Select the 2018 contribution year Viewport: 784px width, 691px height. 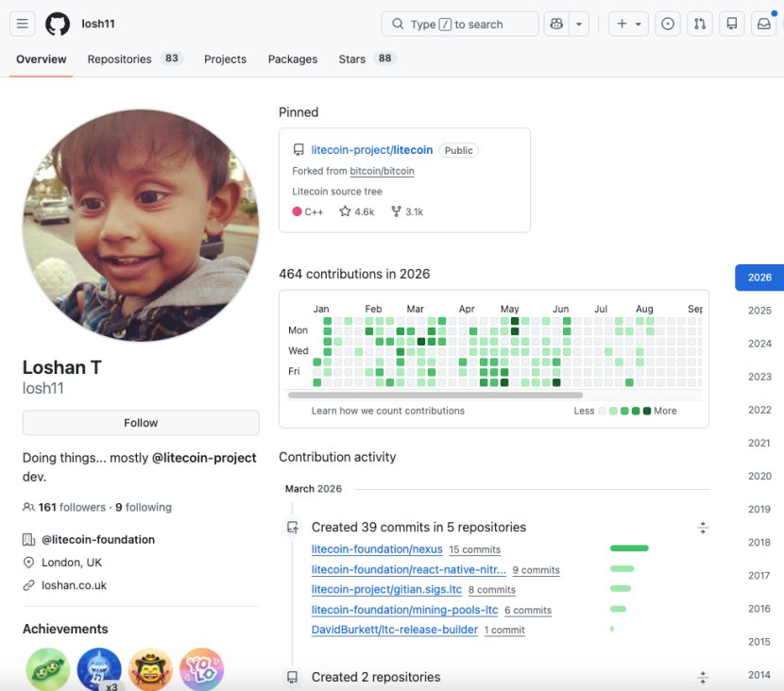pos(759,542)
